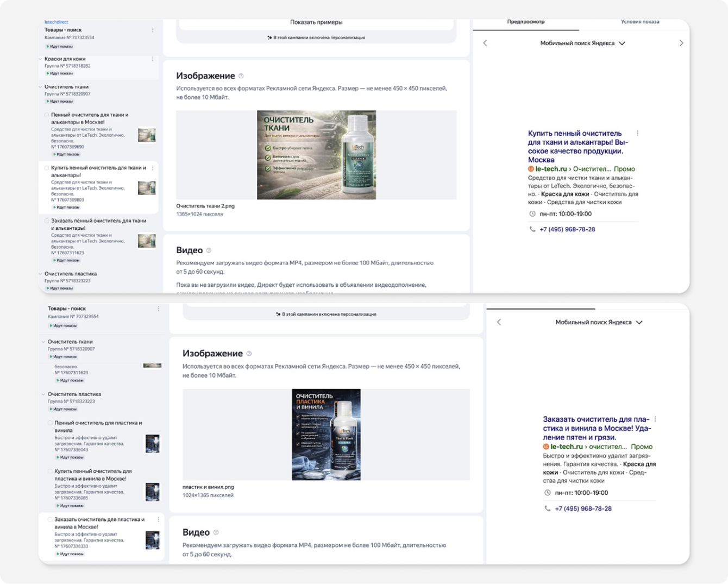Tick checkbox for Пенный очиститель для пластика и винила ad
Image resolution: width=728 pixels, height=584 pixels.
(50, 423)
